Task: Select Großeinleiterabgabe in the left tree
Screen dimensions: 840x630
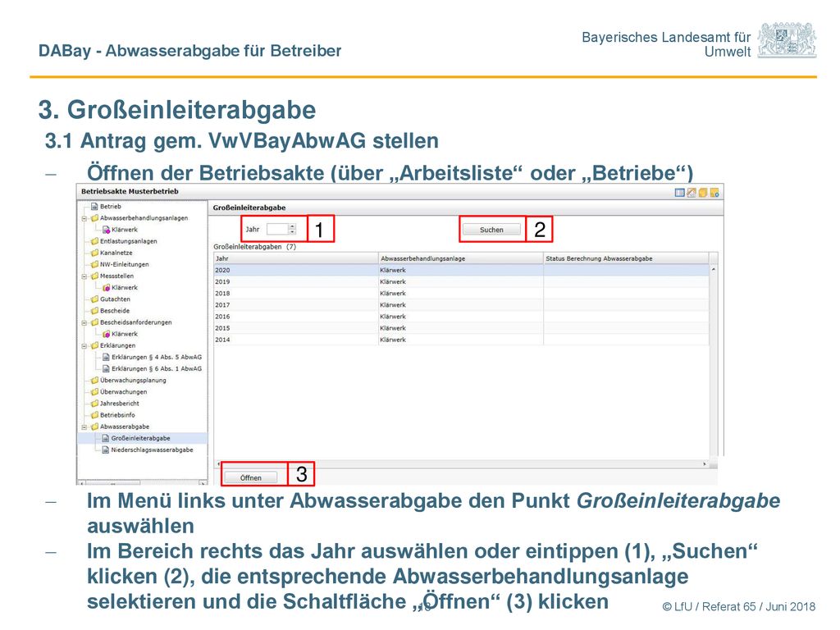Action: (140, 438)
